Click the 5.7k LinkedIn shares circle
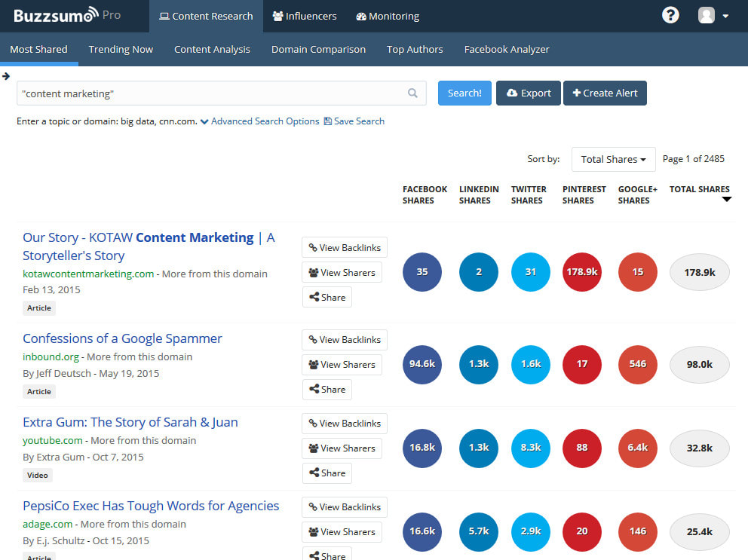Screen dimensions: 748x560 (479, 531)
